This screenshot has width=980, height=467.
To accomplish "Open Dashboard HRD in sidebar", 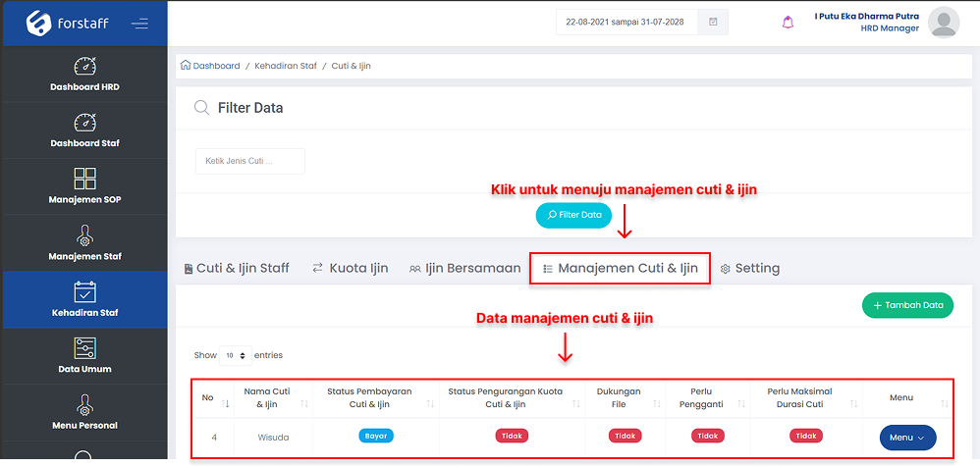I will 85,75.
